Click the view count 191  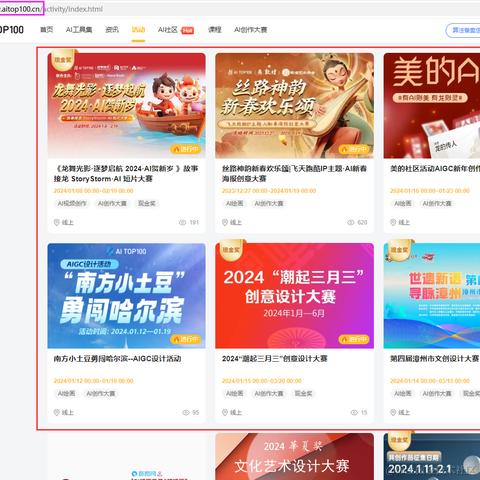point(194,222)
